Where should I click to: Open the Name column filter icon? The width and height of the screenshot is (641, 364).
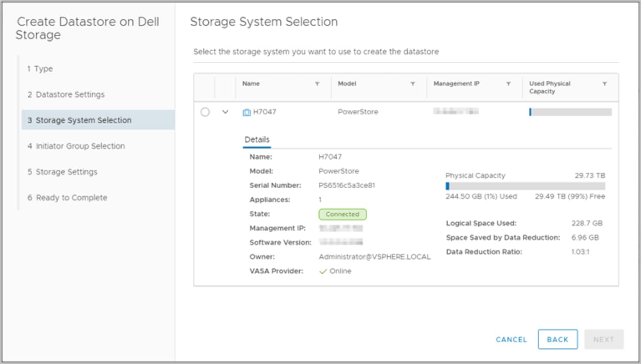pos(317,84)
